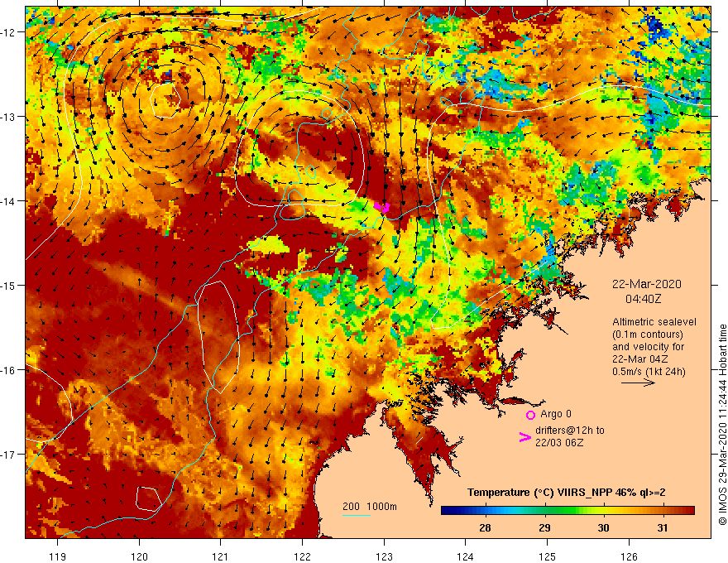Click the longitude axis label 124

click(x=465, y=556)
